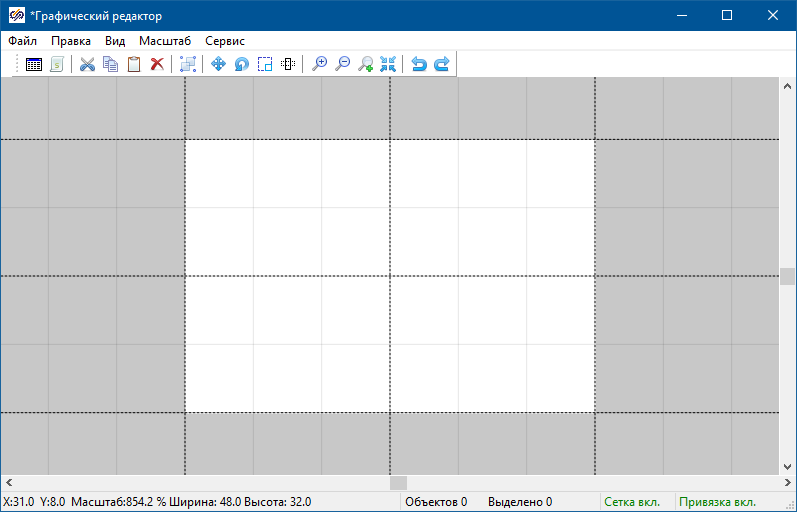Open the table/properties grid icon
797x512 pixels.
(34, 64)
